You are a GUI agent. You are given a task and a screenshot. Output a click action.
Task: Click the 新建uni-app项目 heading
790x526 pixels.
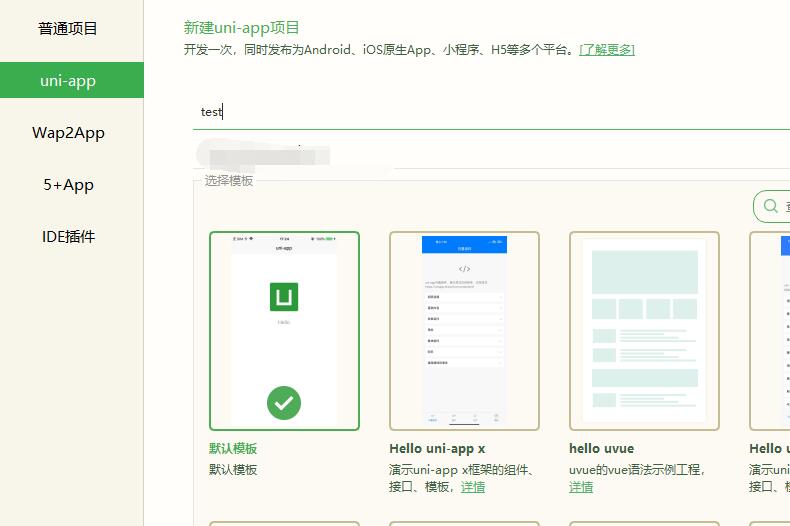[x=241, y=28]
